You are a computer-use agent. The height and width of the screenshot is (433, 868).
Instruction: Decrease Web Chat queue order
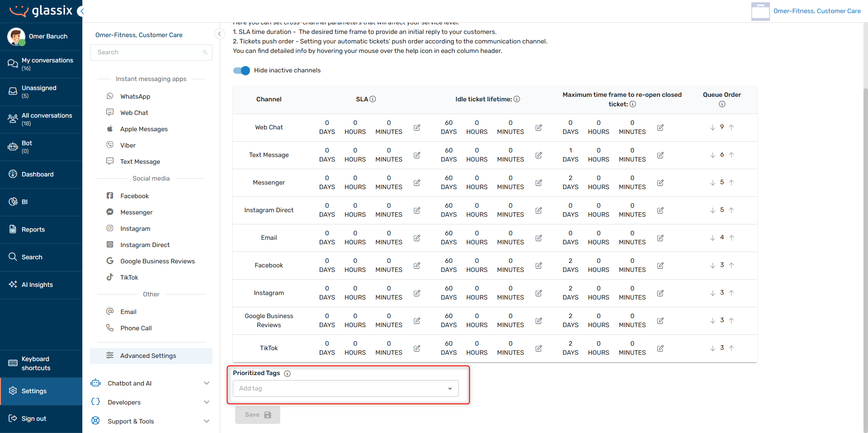coord(712,128)
